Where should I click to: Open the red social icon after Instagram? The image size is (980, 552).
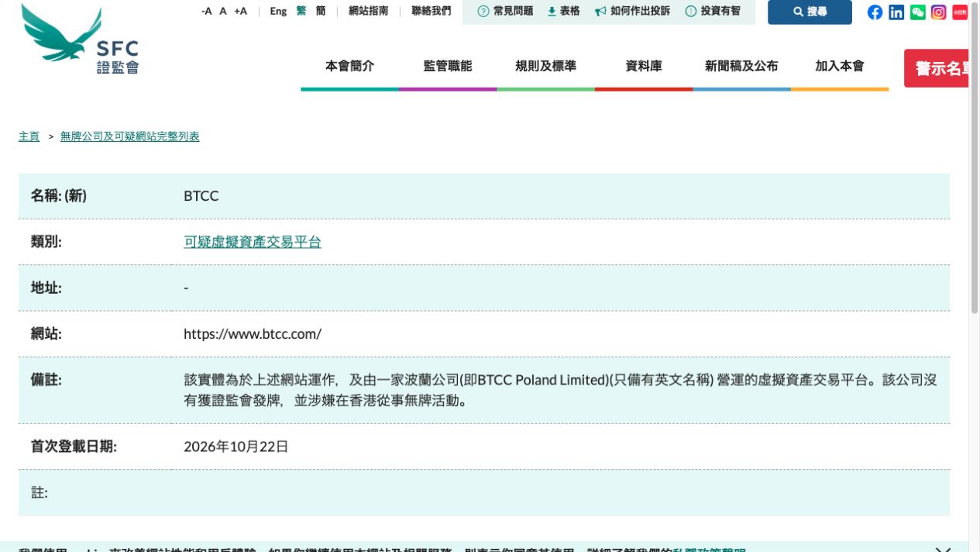(960, 12)
